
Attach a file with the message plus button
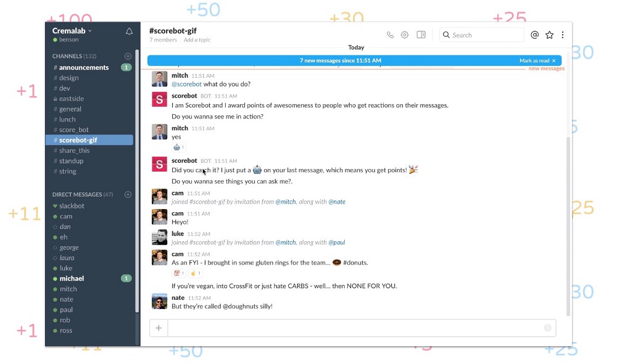tap(159, 328)
